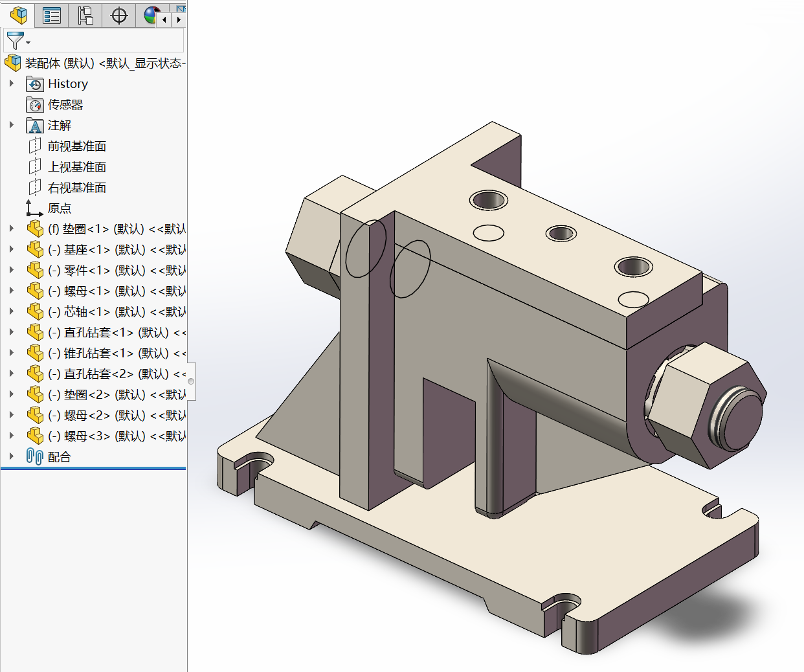Click the 传感器 sensors folder icon
Viewport: 804px width, 672px height.
tap(35, 105)
